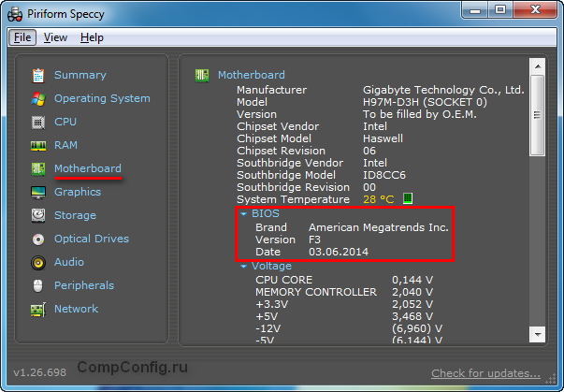Click the version number v1.26.698

(x=39, y=372)
